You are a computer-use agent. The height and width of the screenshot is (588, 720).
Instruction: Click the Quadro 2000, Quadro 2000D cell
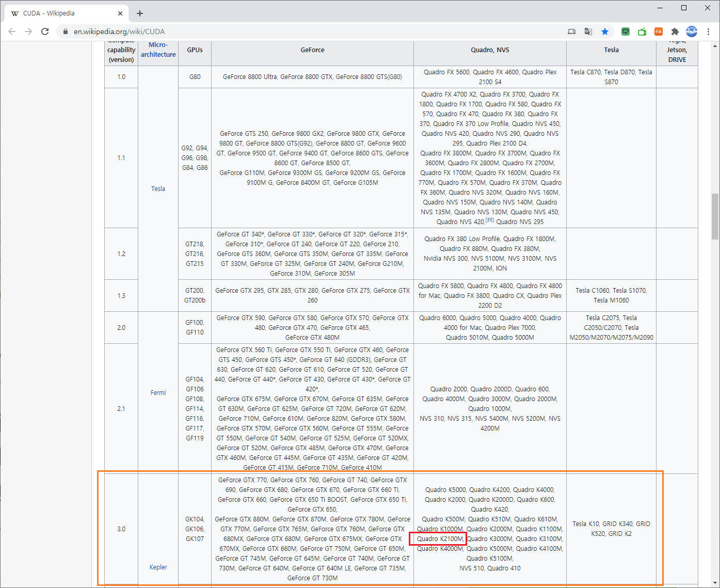click(x=490, y=409)
